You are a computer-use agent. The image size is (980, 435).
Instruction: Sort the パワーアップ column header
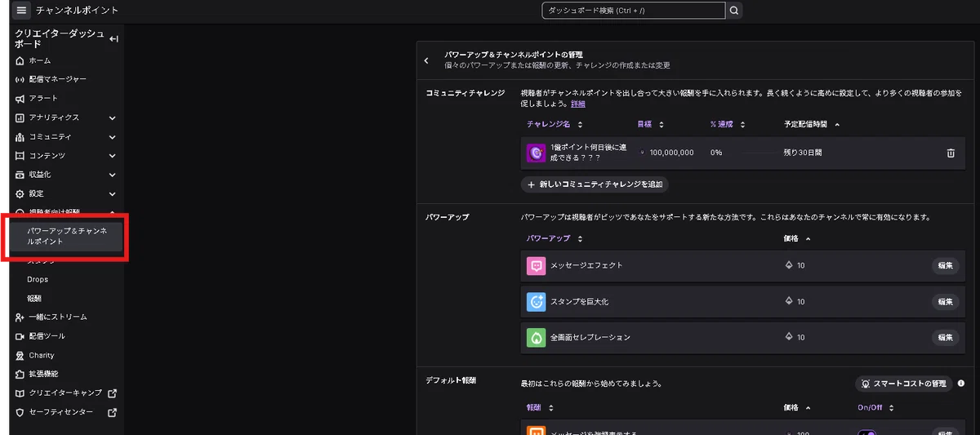[555, 239]
